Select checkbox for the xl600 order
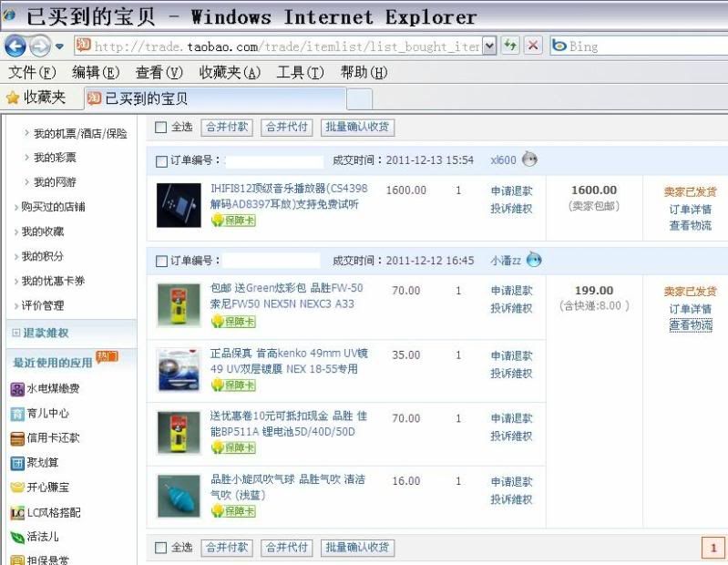Image resolution: width=728 pixels, height=565 pixels. click(x=161, y=160)
